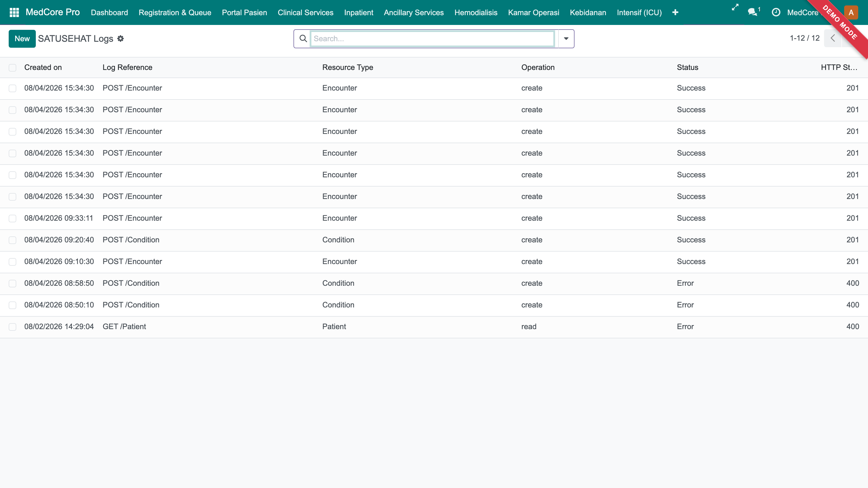
Task: Click the Success status in the 09:20:40 row
Action: (x=691, y=240)
